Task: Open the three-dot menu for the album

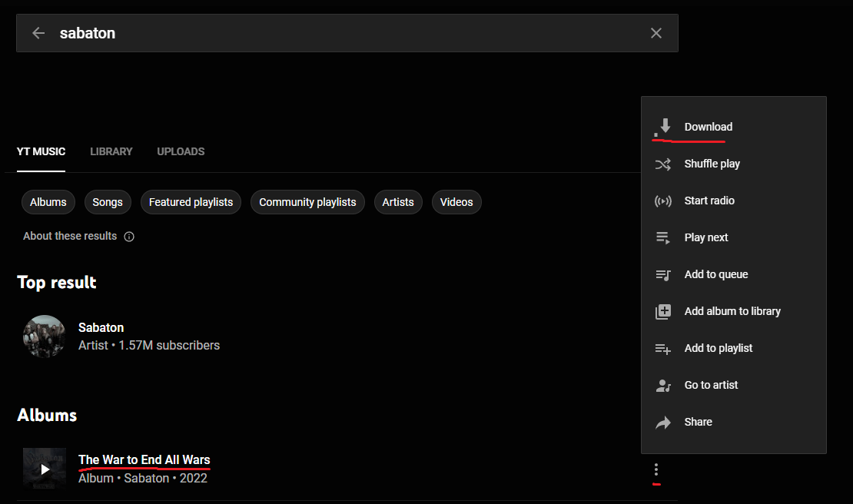Action: click(x=656, y=469)
